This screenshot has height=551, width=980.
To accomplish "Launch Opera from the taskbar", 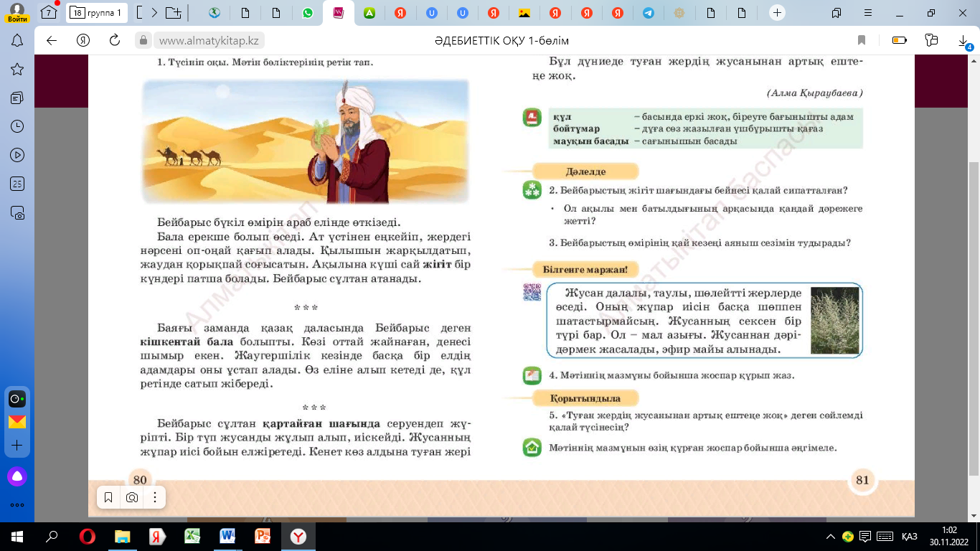I will click(x=88, y=536).
